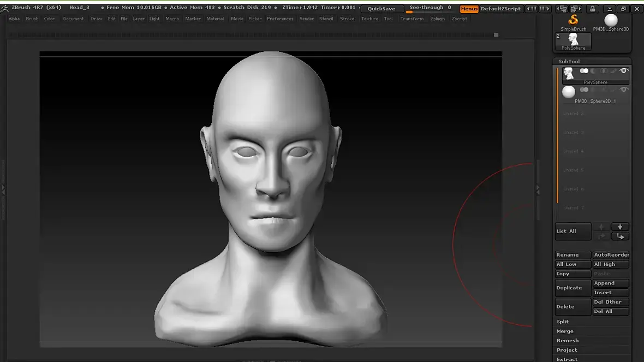Screen dimensions: 644x362
Task: Click the lock icon in the title bar
Action: 592,9
